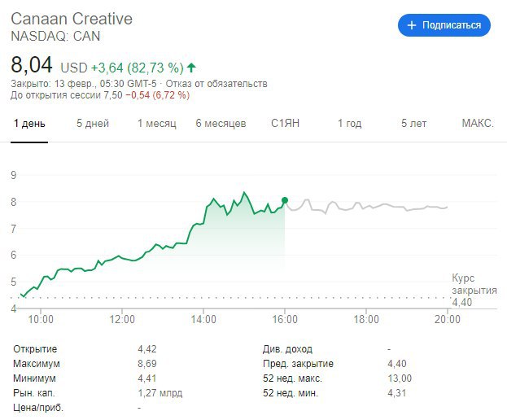Switch to the 1 год tab
Viewport: 507px width, 420px height.
pos(349,124)
